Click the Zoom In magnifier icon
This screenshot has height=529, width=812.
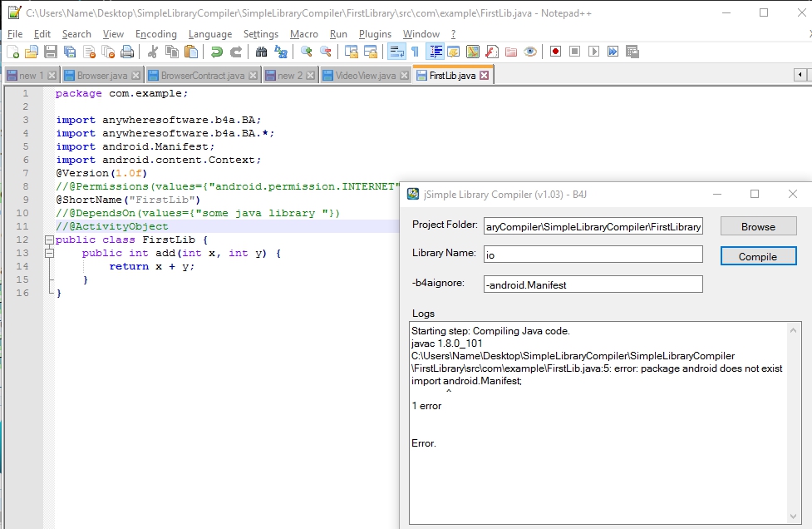point(306,52)
